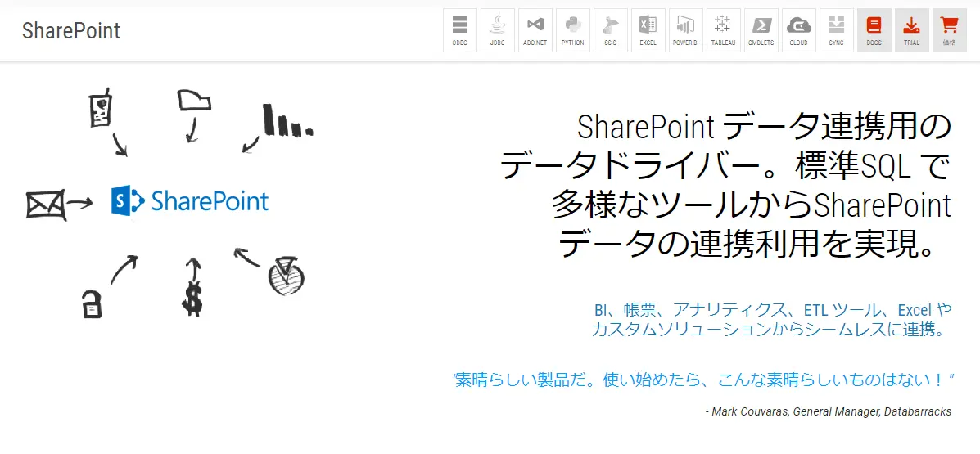Image resolution: width=980 pixels, height=454 pixels.
Task: Open the ODBC driver icon
Action: [460, 30]
